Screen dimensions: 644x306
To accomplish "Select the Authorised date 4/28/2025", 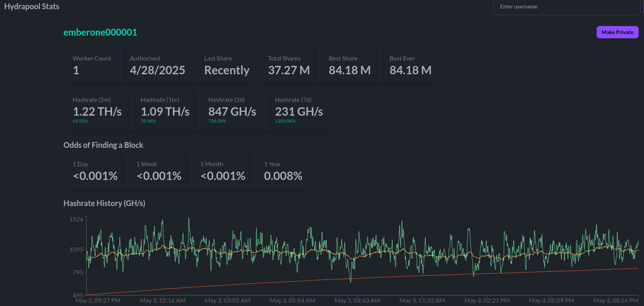I will [x=158, y=70].
